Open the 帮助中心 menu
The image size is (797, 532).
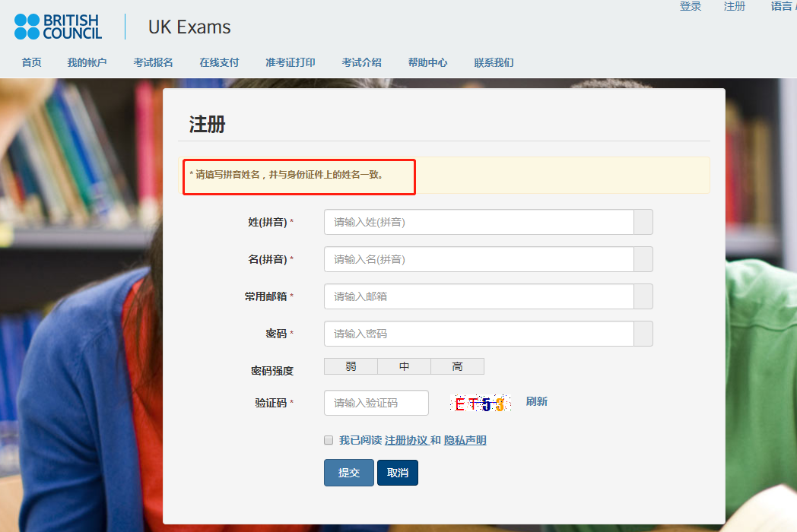click(427, 62)
